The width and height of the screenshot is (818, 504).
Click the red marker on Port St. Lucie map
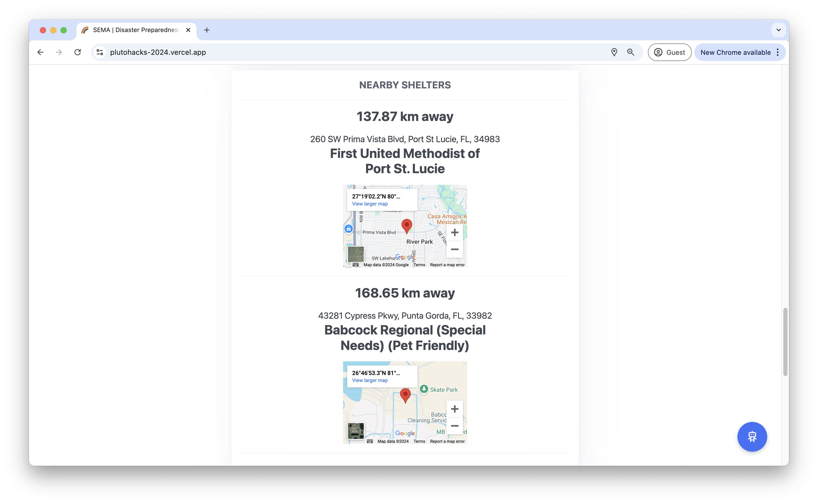coord(406,226)
